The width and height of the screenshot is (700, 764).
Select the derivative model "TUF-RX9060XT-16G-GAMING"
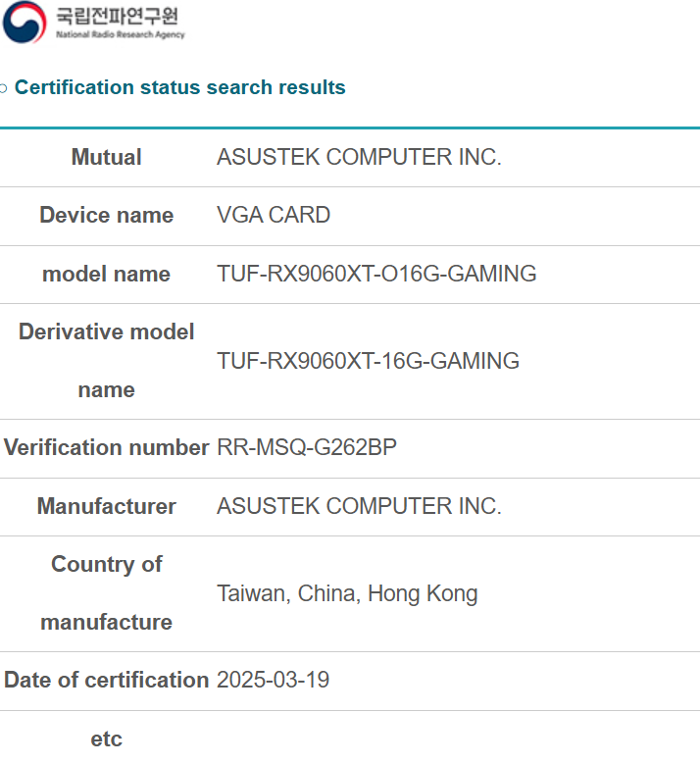(x=368, y=361)
